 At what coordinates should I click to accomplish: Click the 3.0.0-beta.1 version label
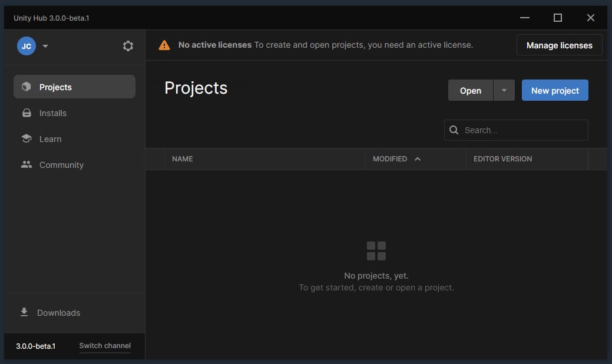(35, 346)
